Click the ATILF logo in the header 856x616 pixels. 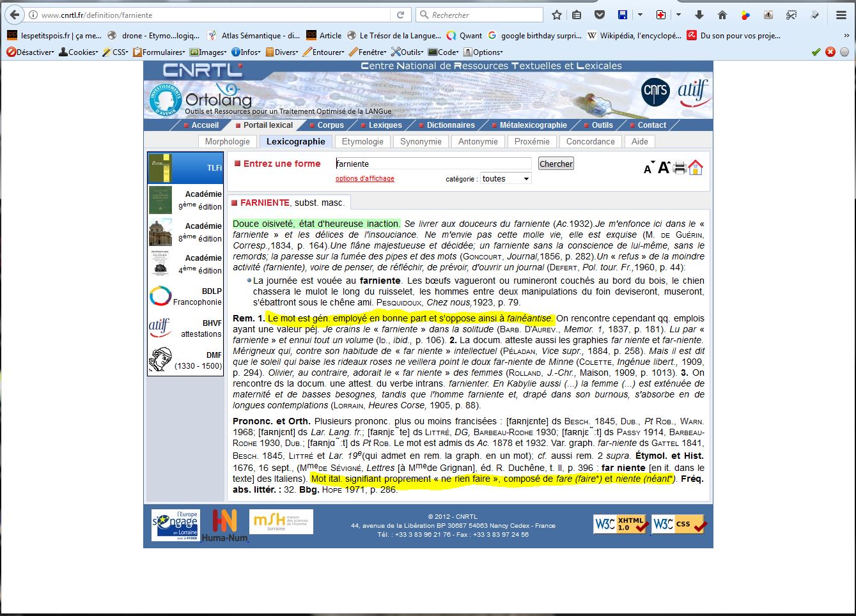coord(693,93)
